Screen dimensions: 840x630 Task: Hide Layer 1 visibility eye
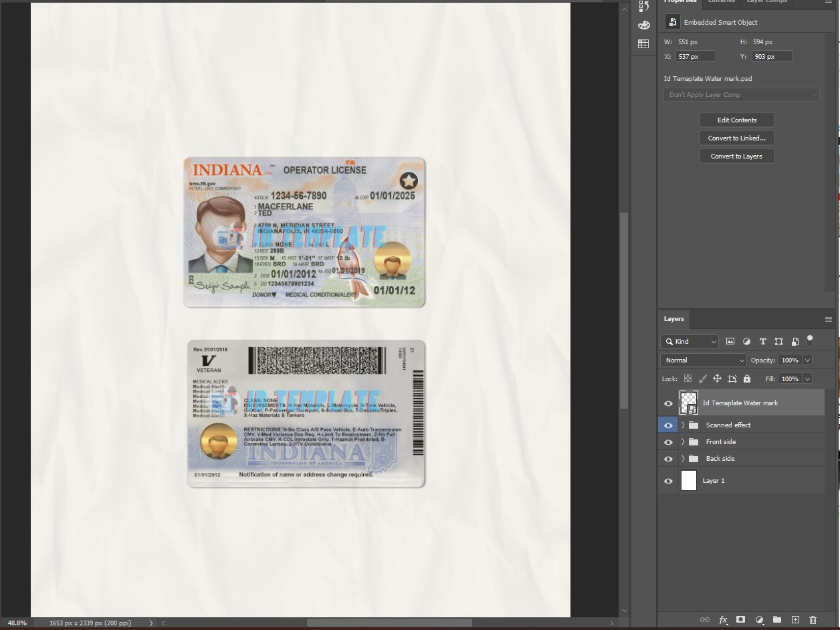[x=668, y=481]
